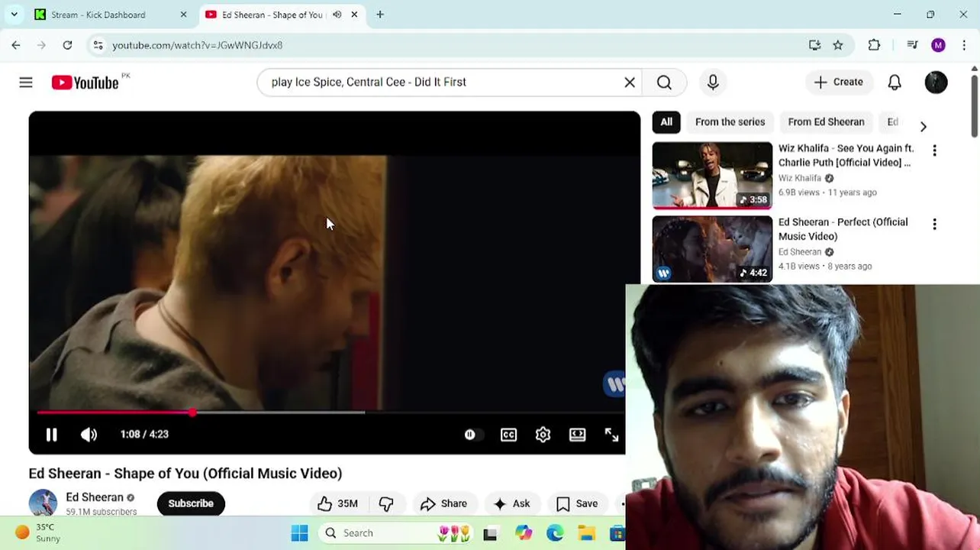
Task: Open File Explorer from taskbar
Action: (586, 533)
